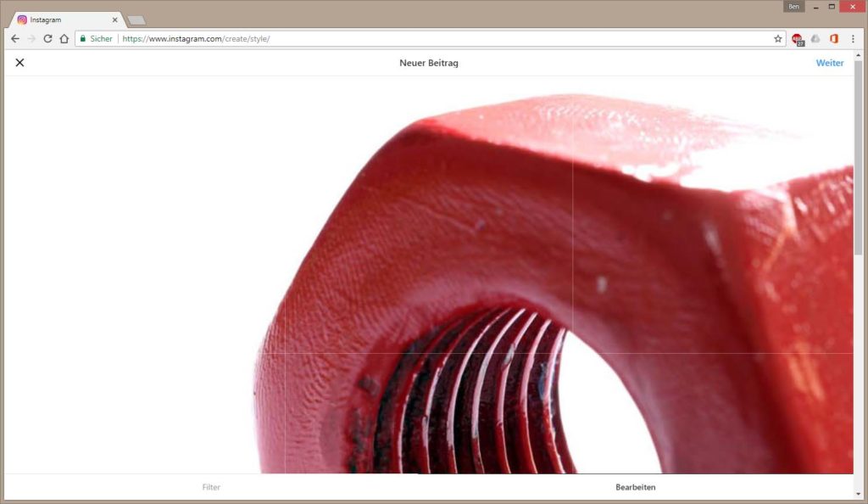Click the Weiter link to continue
The image size is (868, 504).
pos(829,63)
